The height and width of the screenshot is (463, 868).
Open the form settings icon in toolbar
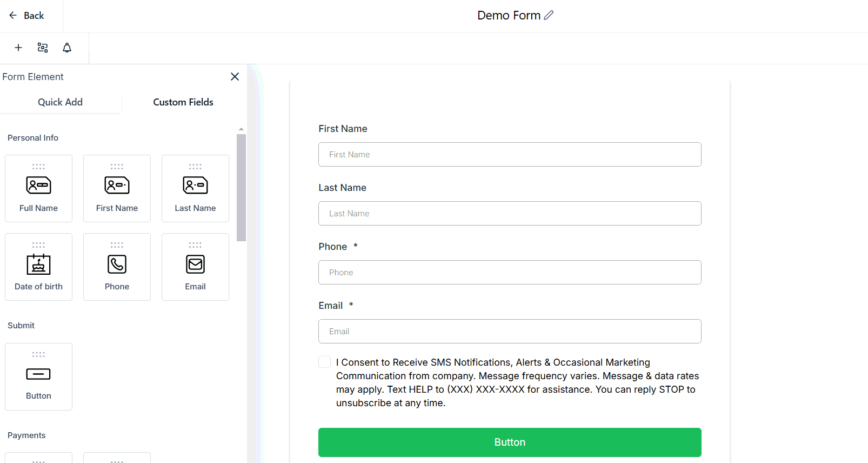coord(43,48)
